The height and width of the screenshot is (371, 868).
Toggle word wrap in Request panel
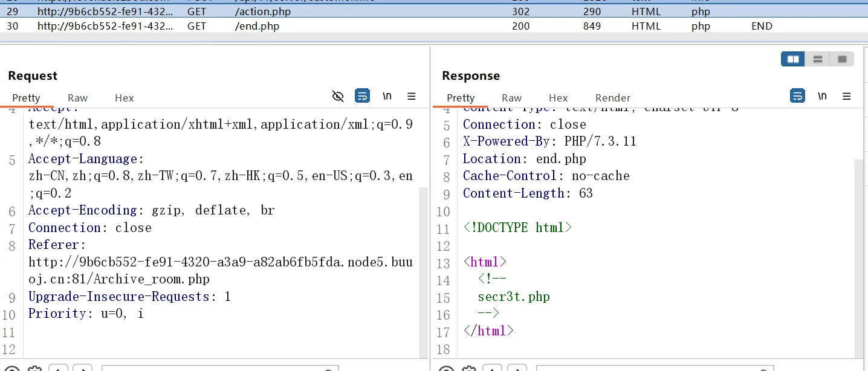click(x=362, y=96)
